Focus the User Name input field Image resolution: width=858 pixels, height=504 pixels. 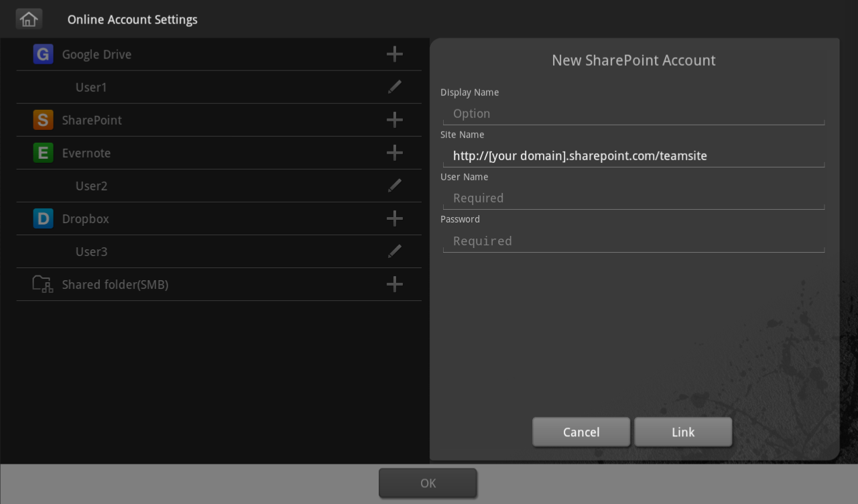[633, 198]
